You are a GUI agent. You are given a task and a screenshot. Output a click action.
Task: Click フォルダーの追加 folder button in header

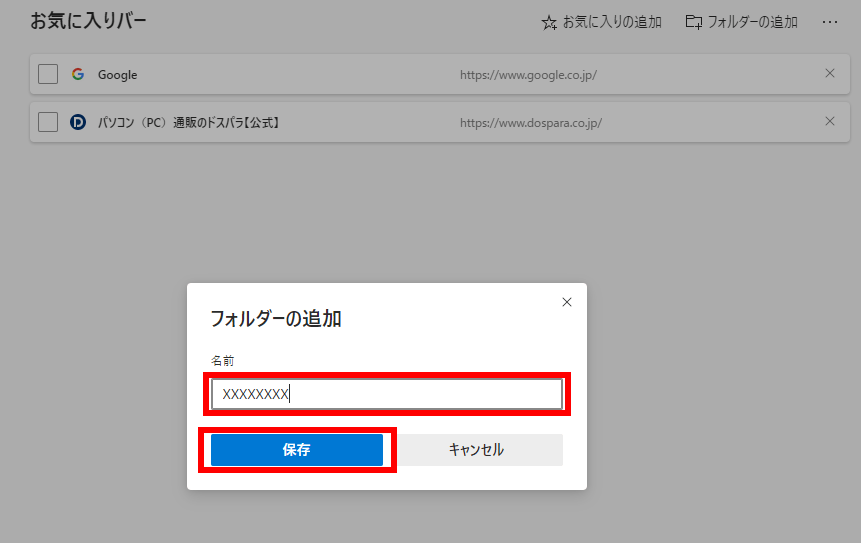click(x=741, y=22)
